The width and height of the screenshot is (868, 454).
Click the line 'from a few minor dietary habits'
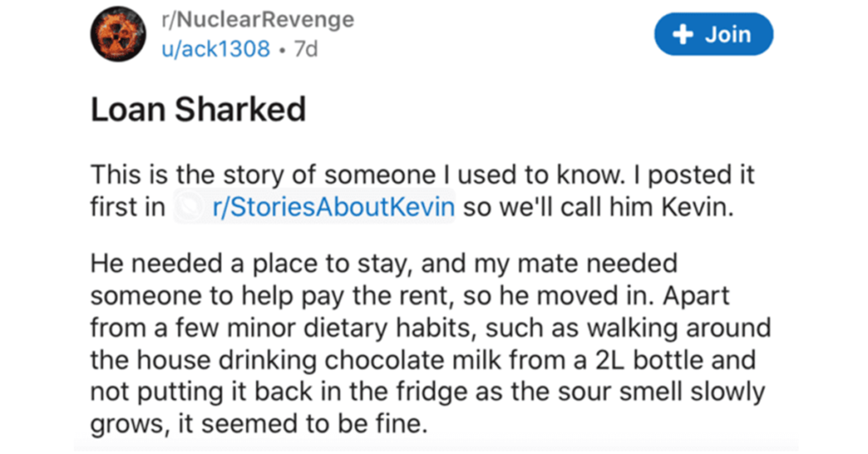[x=431, y=328]
